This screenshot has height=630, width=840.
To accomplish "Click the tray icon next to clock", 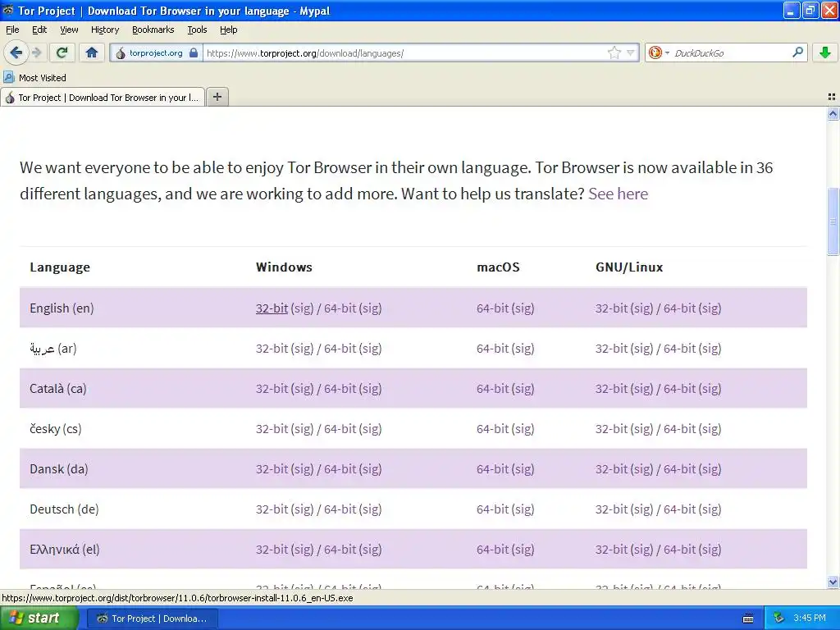I will point(779,618).
